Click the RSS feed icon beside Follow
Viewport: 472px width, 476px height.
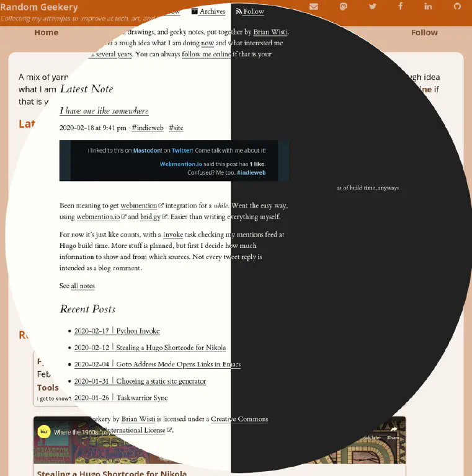click(x=239, y=12)
